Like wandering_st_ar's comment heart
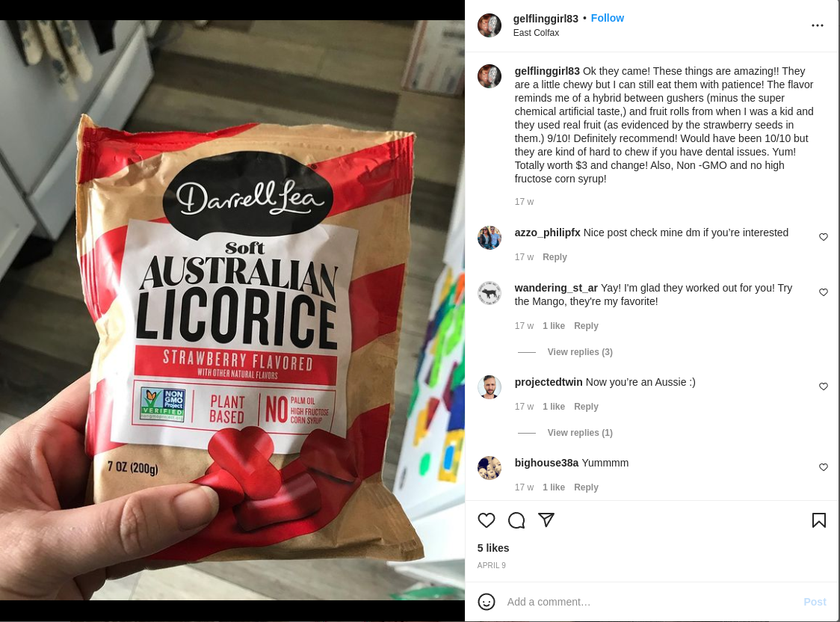 (824, 292)
